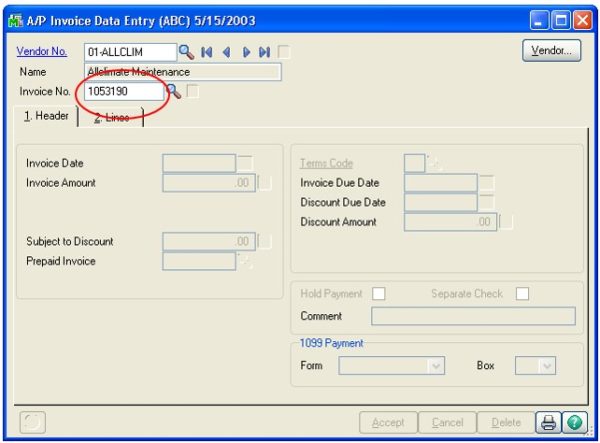
Task: Toggle Hold Payment checkbox
Action: [x=378, y=293]
